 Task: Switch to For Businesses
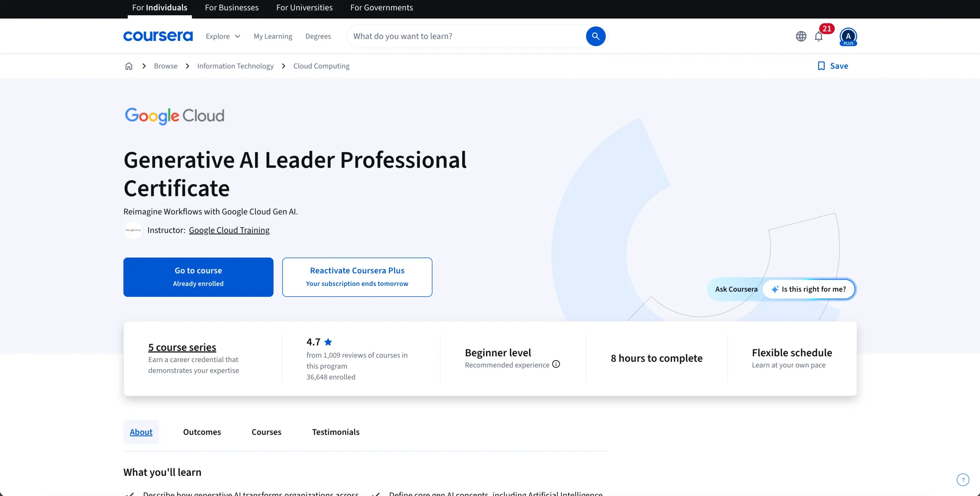pyautogui.click(x=232, y=8)
